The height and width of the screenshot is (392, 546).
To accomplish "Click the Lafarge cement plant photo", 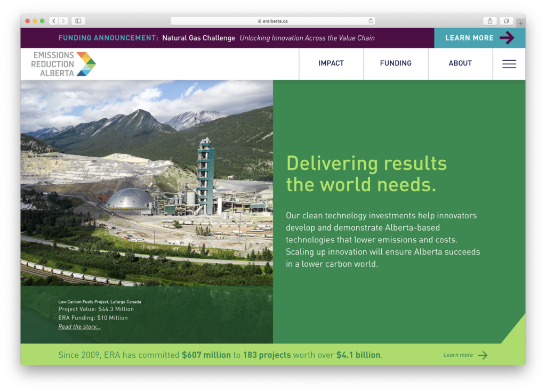I will [x=147, y=186].
